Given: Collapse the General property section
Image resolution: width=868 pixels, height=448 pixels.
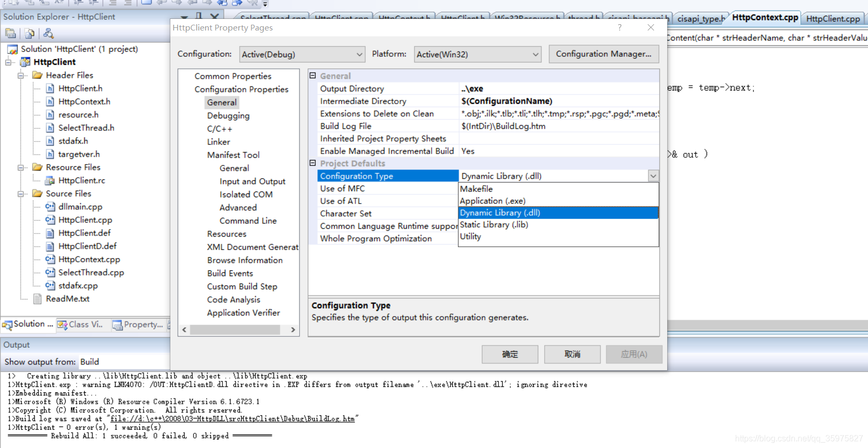Looking at the screenshot, I should point(313,76).
